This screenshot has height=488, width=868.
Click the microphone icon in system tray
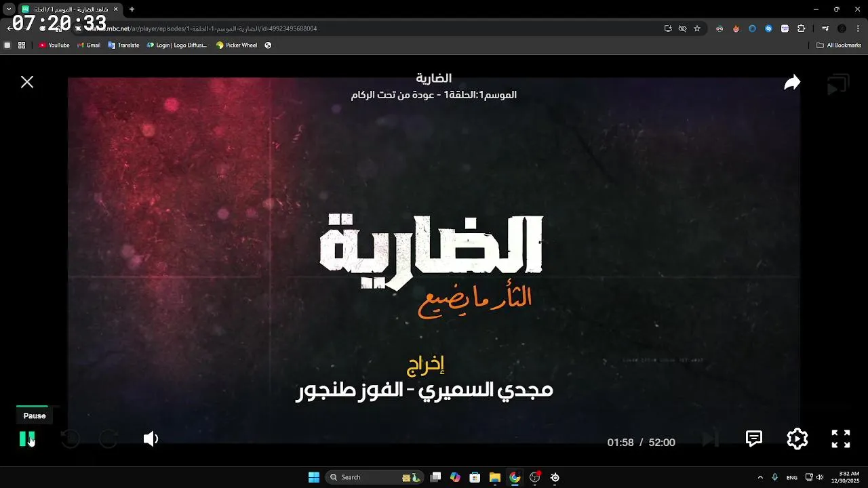[x=775, y=477]
